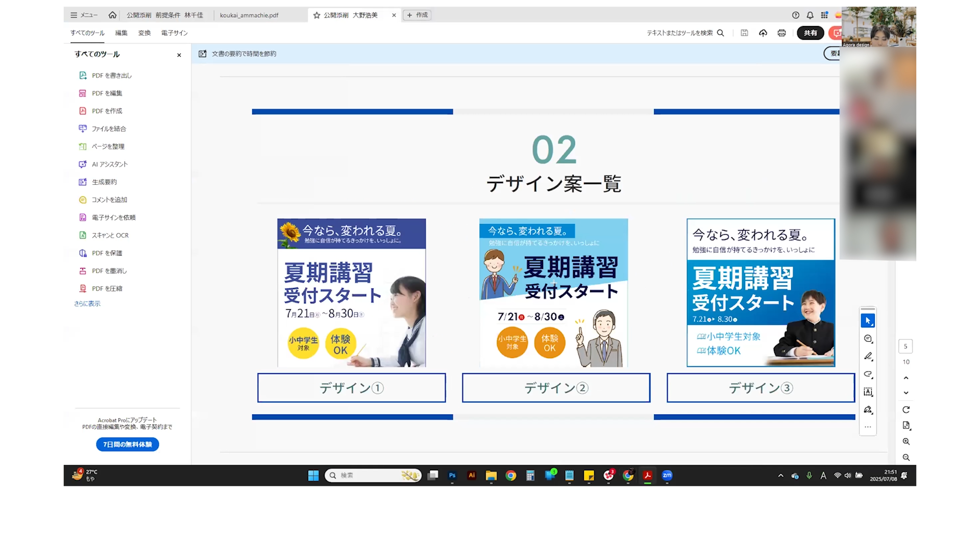Go to previous page using up chevron
Viewport: 980px width, 551px height.
(906, 378)
